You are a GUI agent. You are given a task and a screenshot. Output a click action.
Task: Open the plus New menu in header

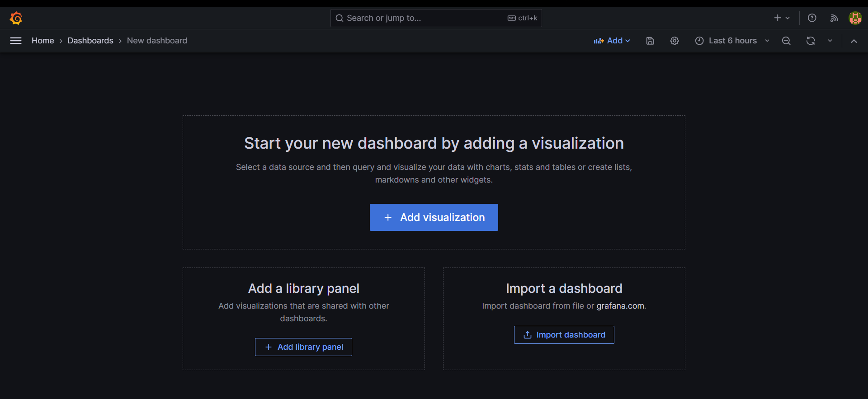[x=782, y=18]
